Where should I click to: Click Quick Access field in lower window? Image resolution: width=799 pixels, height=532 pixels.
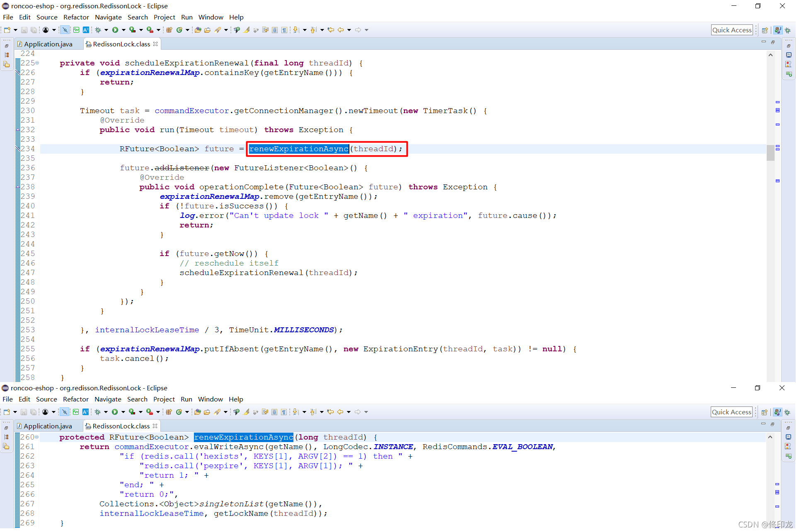click(731, 412)
